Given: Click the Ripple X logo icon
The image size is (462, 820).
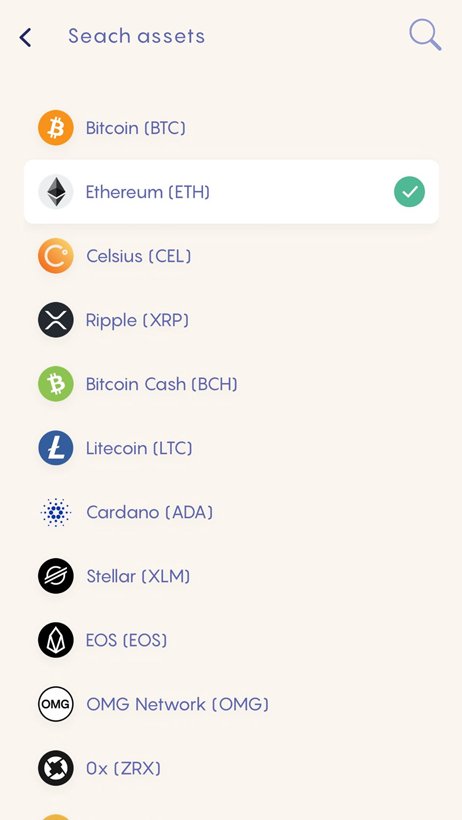Looking at the screenshot, I should [x=55, y=320].
